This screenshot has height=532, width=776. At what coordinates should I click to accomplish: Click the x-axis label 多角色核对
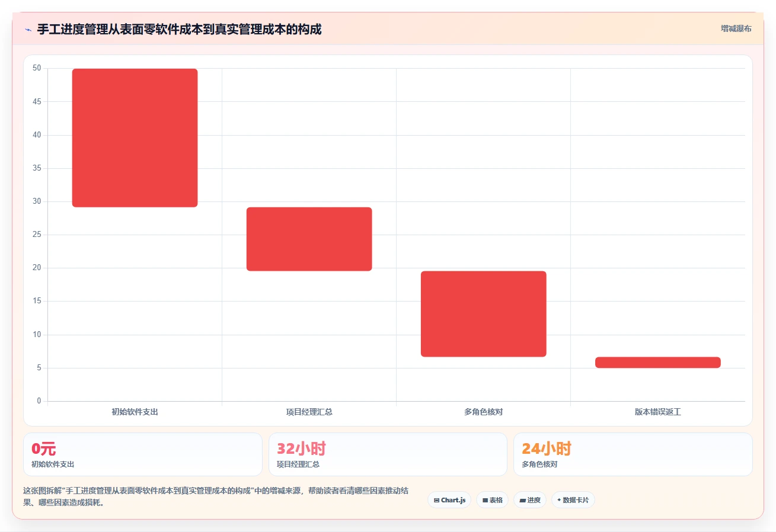point(484,412)
